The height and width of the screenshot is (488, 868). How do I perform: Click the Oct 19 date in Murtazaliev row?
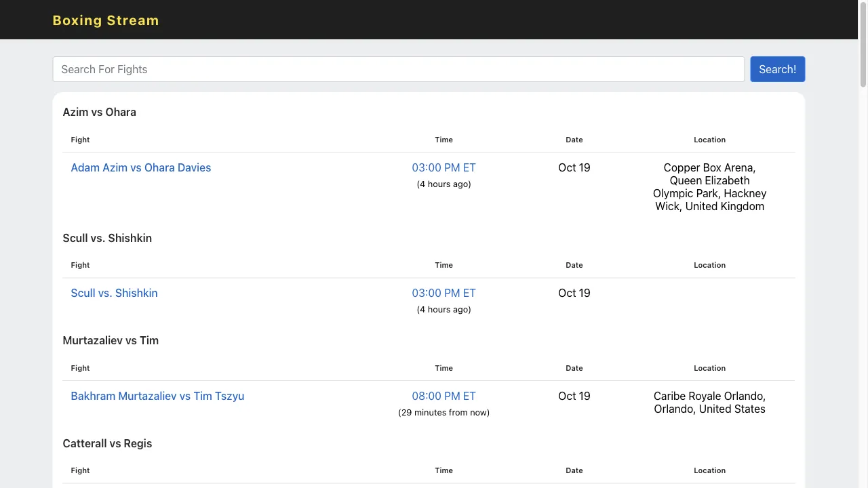(x=574, y=396)
